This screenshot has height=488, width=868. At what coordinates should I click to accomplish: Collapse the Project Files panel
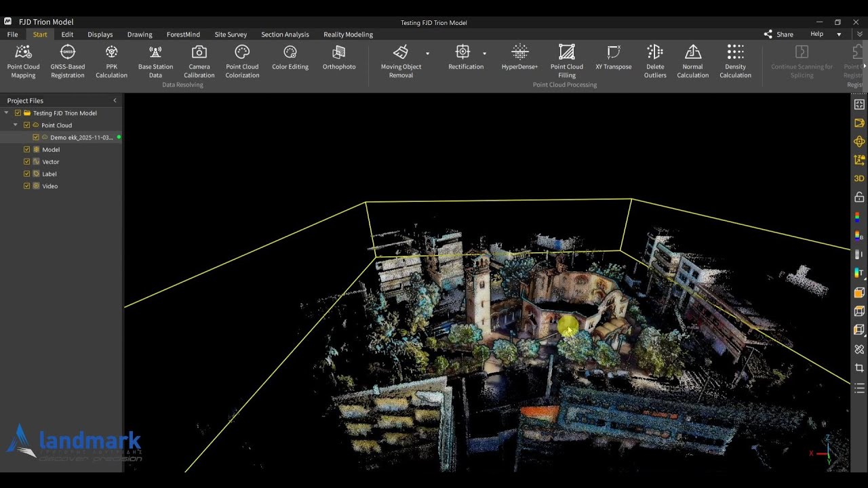tap(115, 100)
